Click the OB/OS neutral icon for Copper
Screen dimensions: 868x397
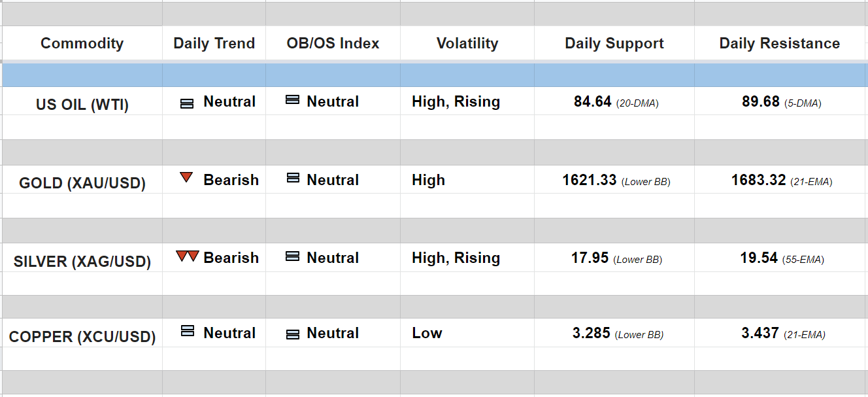pos(293,334)
